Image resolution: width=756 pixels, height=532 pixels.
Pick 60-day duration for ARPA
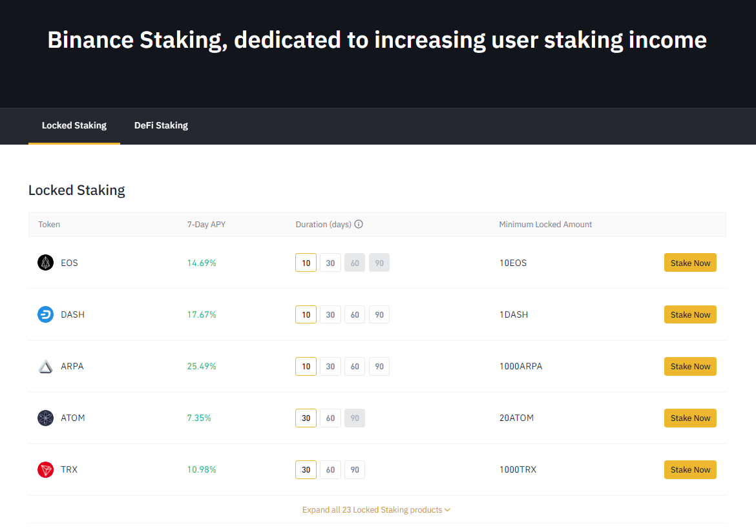click(355, 366)
